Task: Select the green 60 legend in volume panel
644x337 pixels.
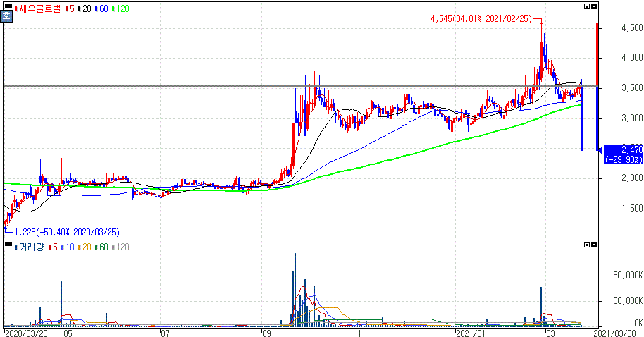Action: point(101,247)
